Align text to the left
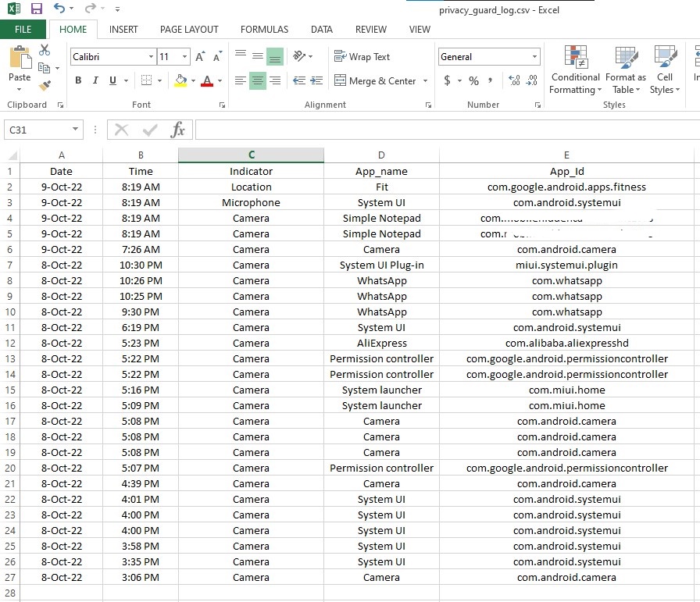The width and height of the screenshot is (700, 602). tap(240, 80)
